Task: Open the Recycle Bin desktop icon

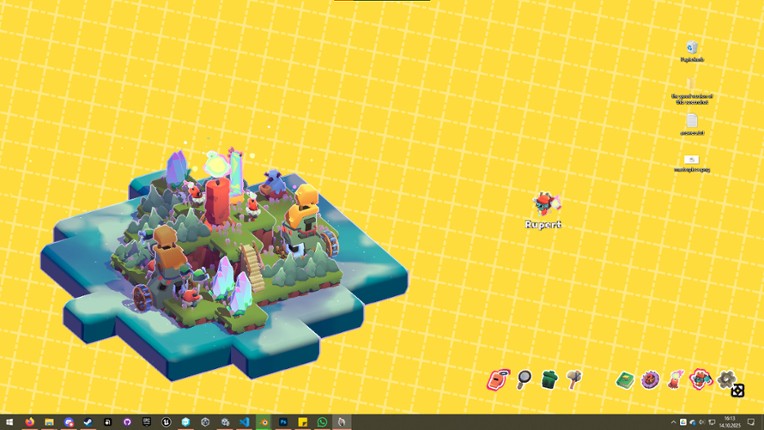Action: (691, 52)
